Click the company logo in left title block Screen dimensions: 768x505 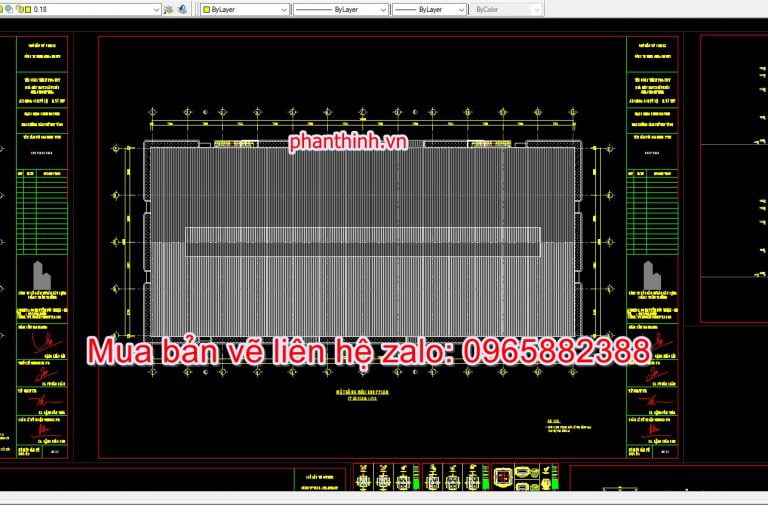pyautogui.click(x=41, y=275)
